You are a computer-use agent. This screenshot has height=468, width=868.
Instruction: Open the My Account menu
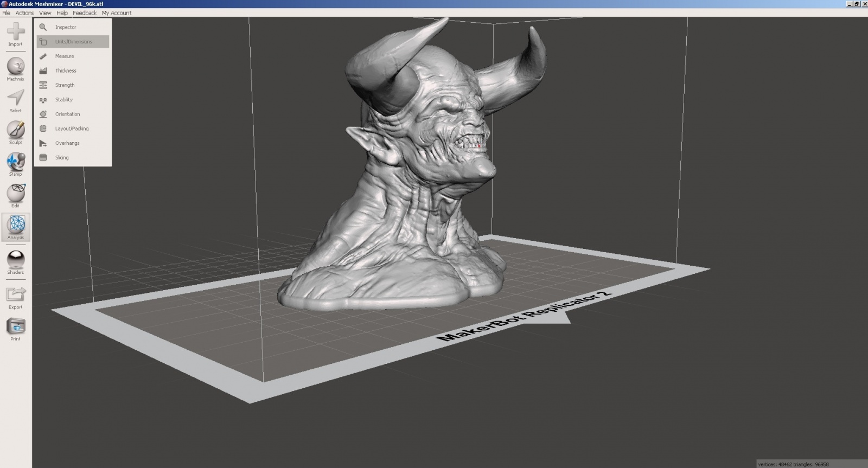(x=117, y=13)
